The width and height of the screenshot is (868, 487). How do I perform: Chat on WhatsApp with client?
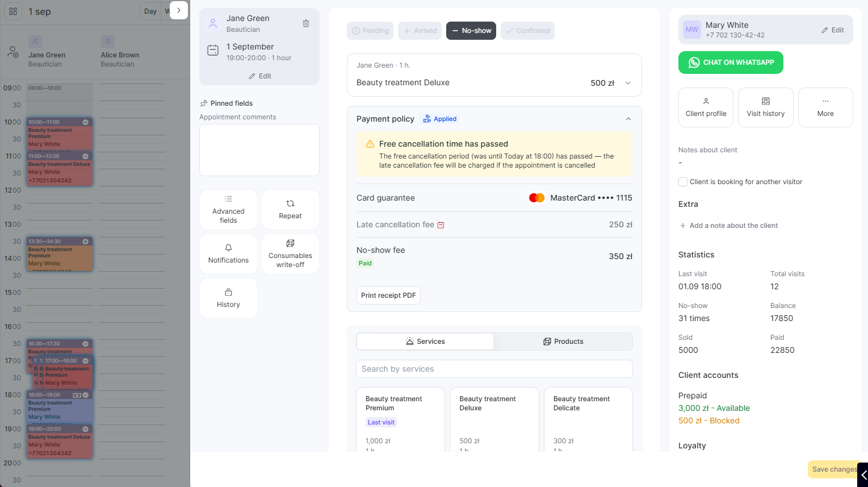point(731,63)
